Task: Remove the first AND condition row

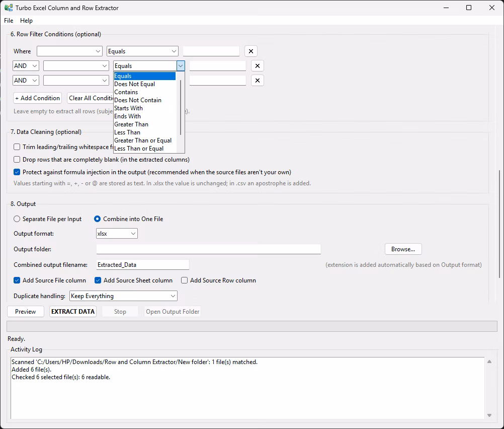Action: (257, 65)
